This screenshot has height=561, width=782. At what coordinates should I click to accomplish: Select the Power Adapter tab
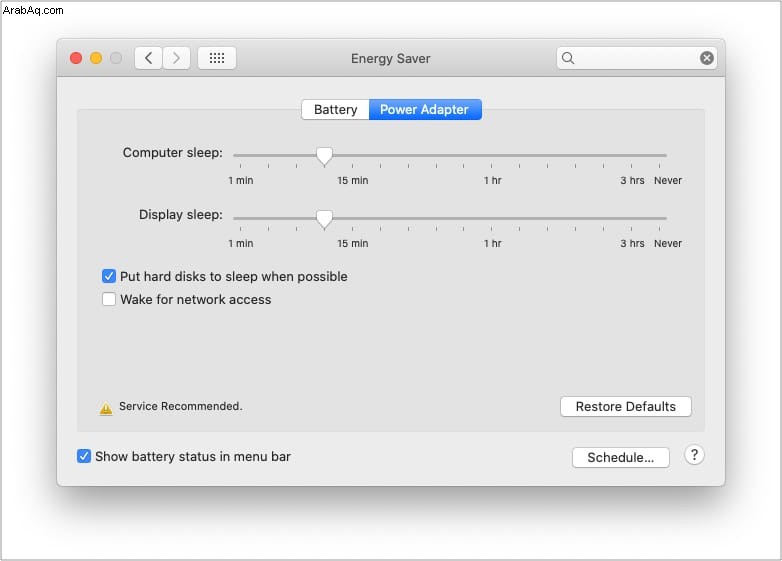click(x=425, y=109)
